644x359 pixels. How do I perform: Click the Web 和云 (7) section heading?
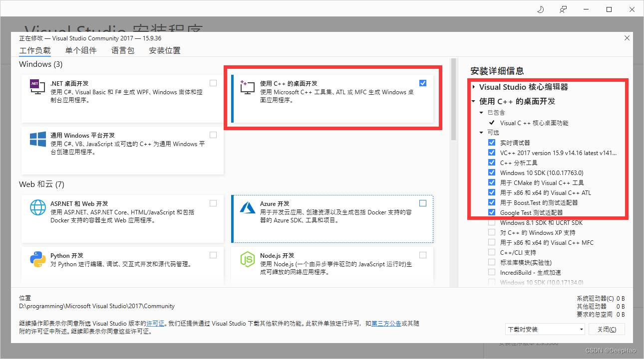click(x=42, y=184)
